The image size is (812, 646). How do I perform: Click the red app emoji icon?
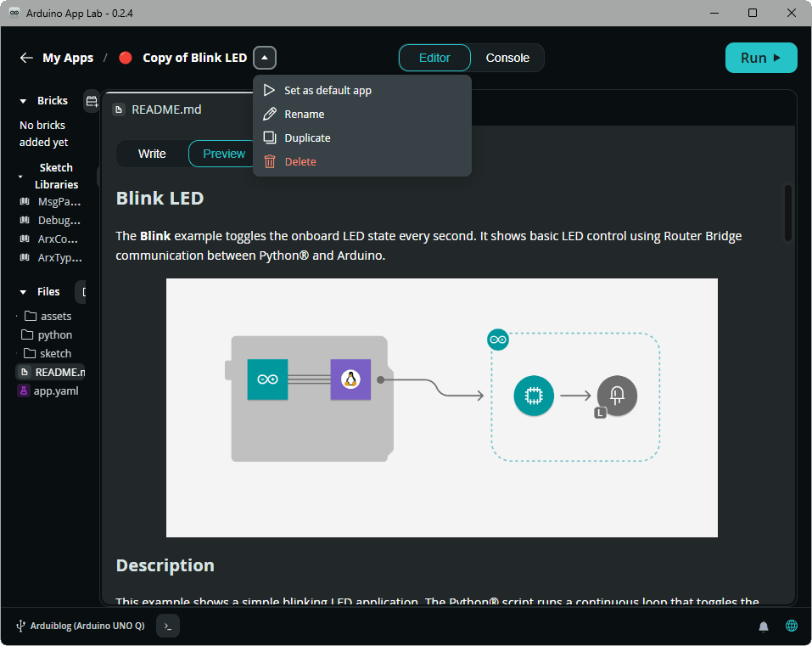[x=126, y=58]
